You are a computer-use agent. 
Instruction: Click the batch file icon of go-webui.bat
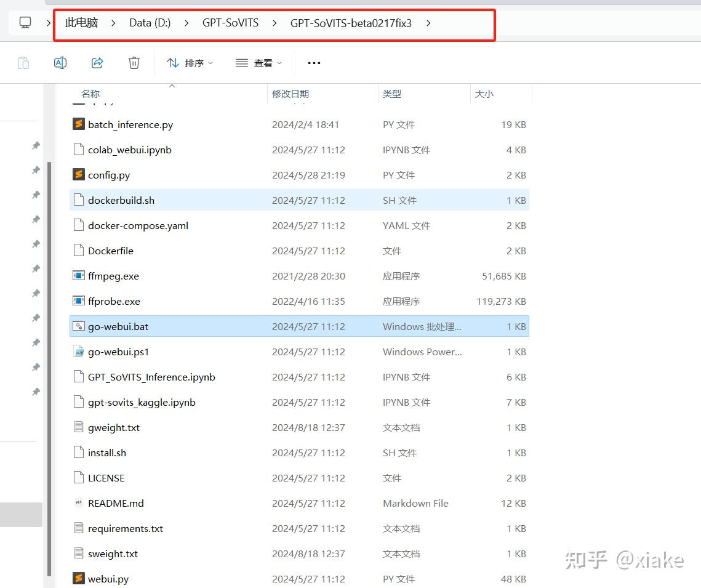point(79,326)
